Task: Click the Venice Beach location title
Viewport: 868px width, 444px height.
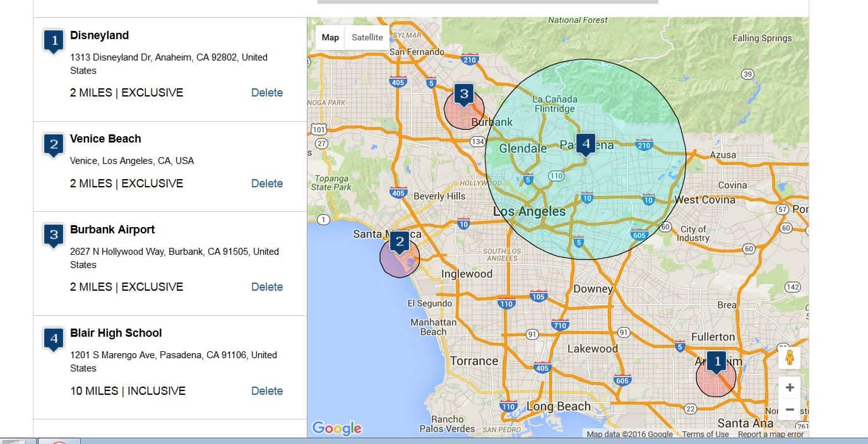Action: point(105,139)
